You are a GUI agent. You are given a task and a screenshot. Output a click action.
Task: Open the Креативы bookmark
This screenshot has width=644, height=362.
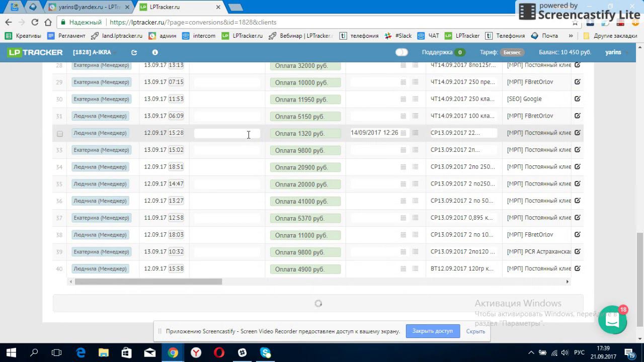[23, 36]
